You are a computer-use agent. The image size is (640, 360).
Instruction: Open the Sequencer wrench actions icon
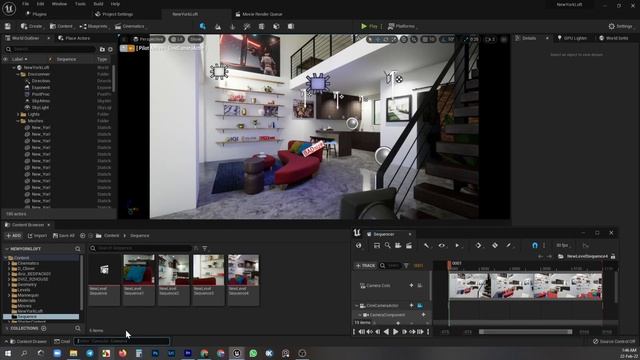(427, 245)
